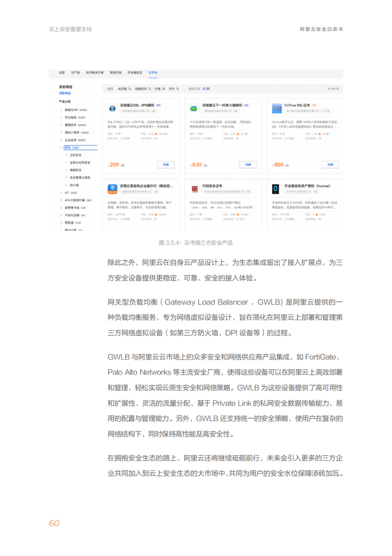Click the ¥200 /月 price
392x556 pixels.
tap(116, 165)
